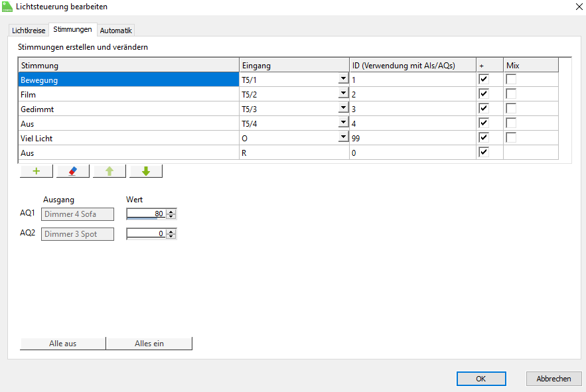This screenshot has width=586, height=392.
Task: Decrease the AQ2 value with spinner down arrow
Action: pyautogui.click(x=171, y=236)
